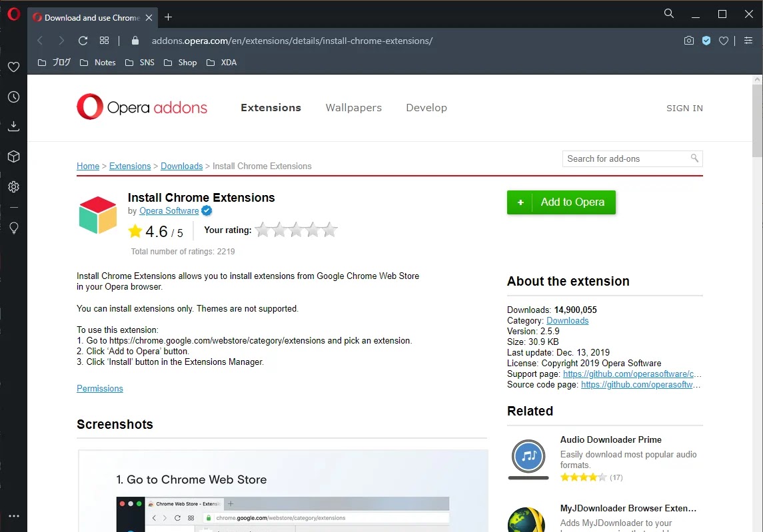
Task: Open the Notes bookmarks folder
Action: pyautogui.click(x=98, y=62)
